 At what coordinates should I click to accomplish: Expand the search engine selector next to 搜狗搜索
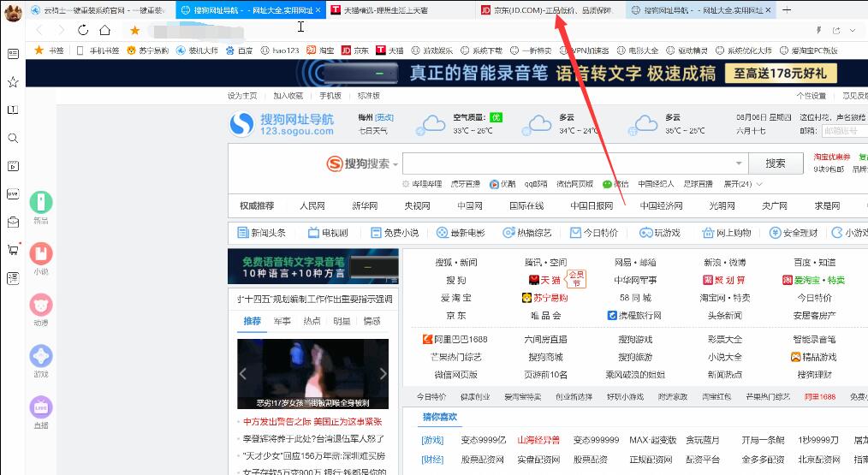(395, 164)
